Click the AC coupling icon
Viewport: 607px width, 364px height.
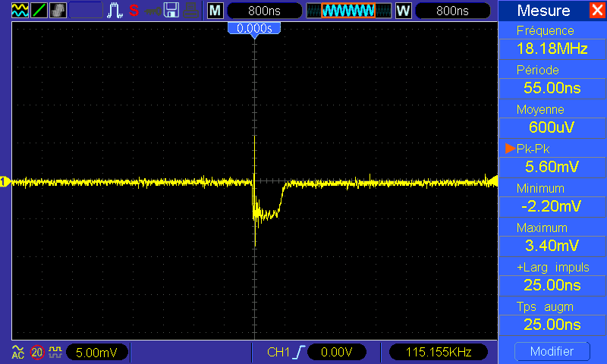click(18, 352)
